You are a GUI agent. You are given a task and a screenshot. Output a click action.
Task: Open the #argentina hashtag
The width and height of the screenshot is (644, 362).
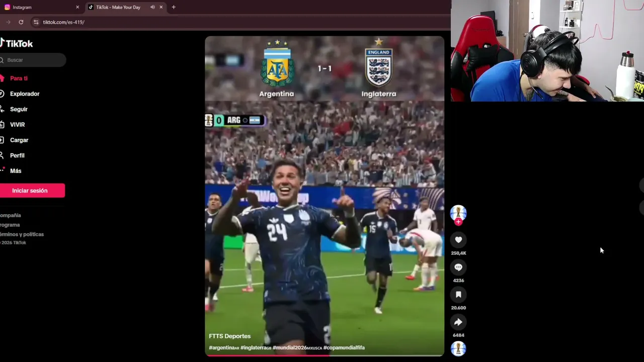tap(223, 347)
